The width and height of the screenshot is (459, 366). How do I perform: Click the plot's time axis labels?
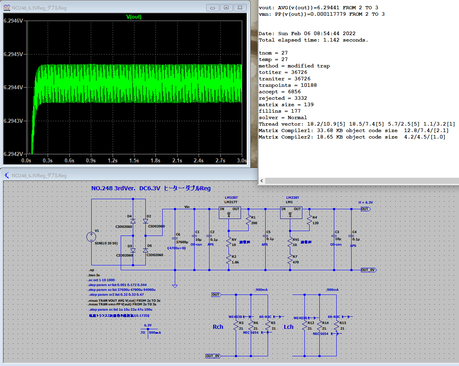[135, 160]
